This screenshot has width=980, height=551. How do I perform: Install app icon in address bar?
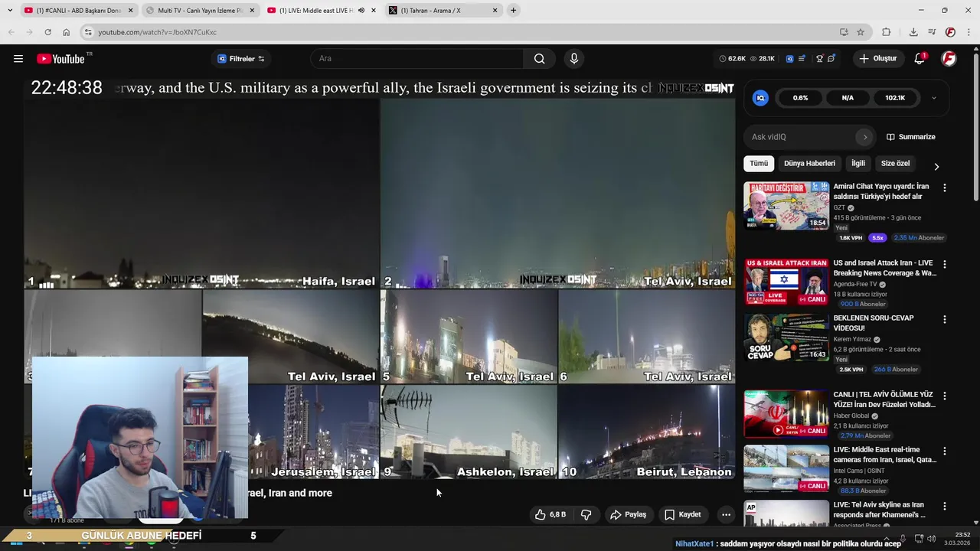(x=844, y=32)
